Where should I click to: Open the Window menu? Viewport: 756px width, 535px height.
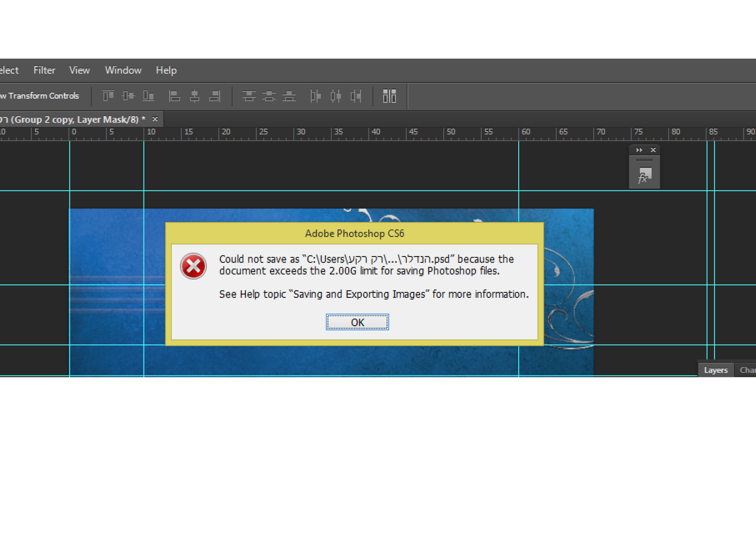click(x=123, y=70)
